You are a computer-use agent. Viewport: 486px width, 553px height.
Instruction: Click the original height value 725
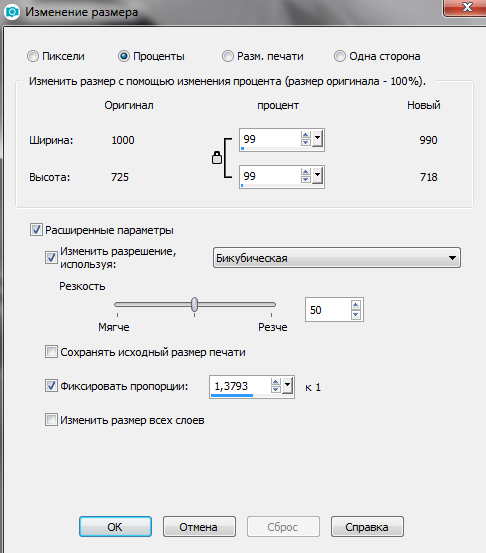click(120, 177)
